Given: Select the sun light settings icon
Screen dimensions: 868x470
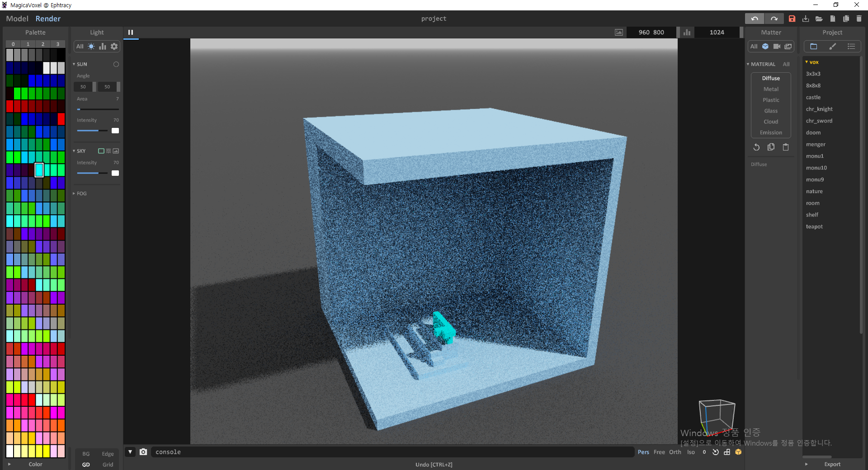Looking at the screenshot, I should 91,46.
